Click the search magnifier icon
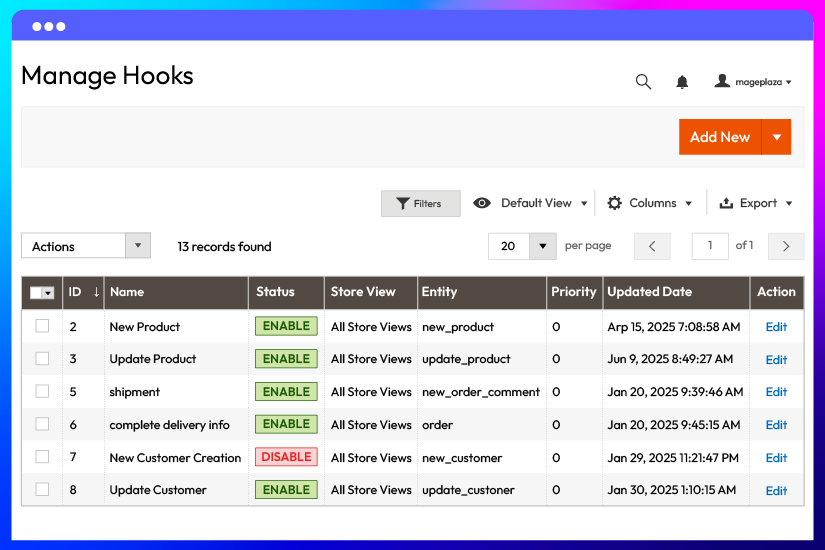Viewport: 825px width, 550px height. [643, 82]
